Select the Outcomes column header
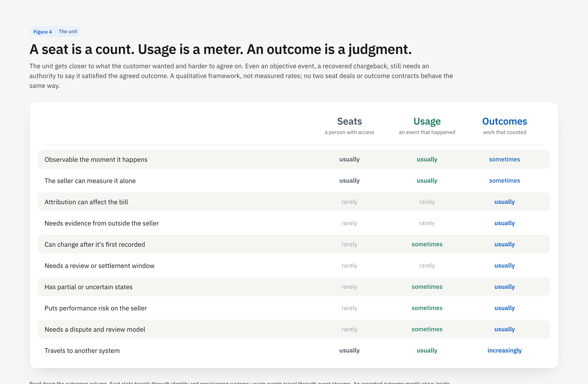This screenshot has height=384, width=588. click(x=505, y=121)
